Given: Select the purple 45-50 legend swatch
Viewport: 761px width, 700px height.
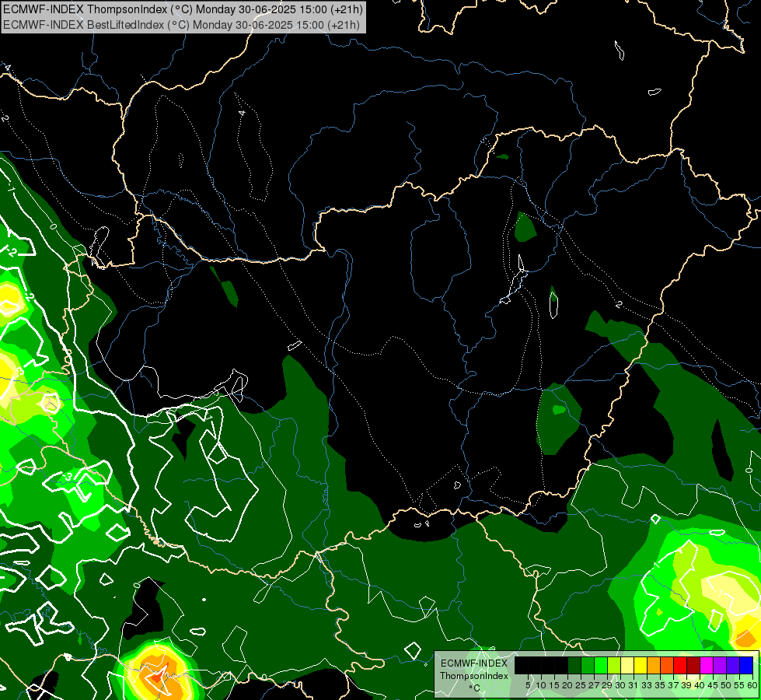Looking at the screenshot, I should tap(720, 665).
